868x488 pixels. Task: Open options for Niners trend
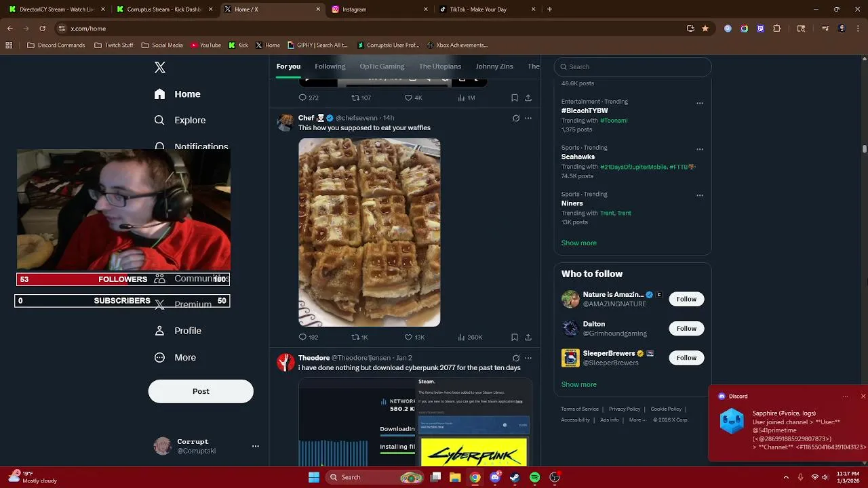pyautogui.click(x=700, y=195)
